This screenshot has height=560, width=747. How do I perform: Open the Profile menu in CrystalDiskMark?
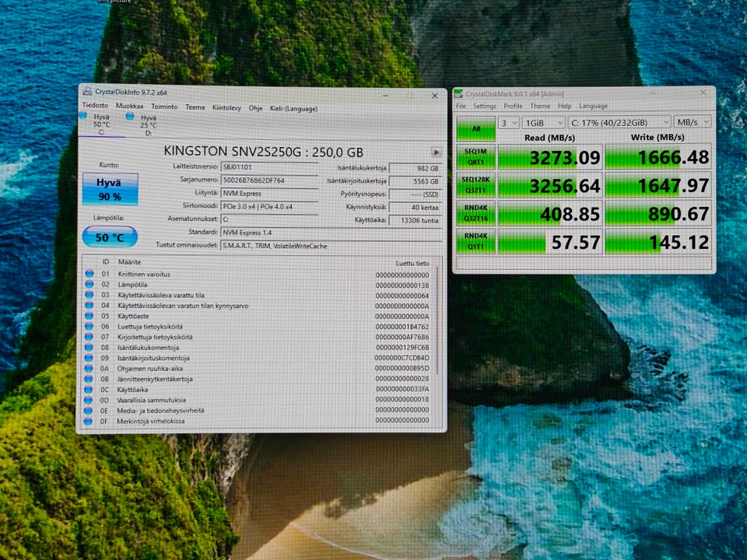513,106
